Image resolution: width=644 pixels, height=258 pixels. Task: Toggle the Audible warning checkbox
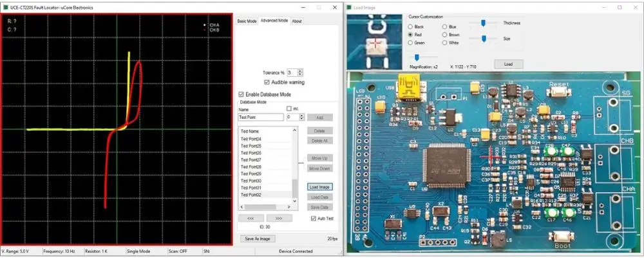(x=267, y=83)
